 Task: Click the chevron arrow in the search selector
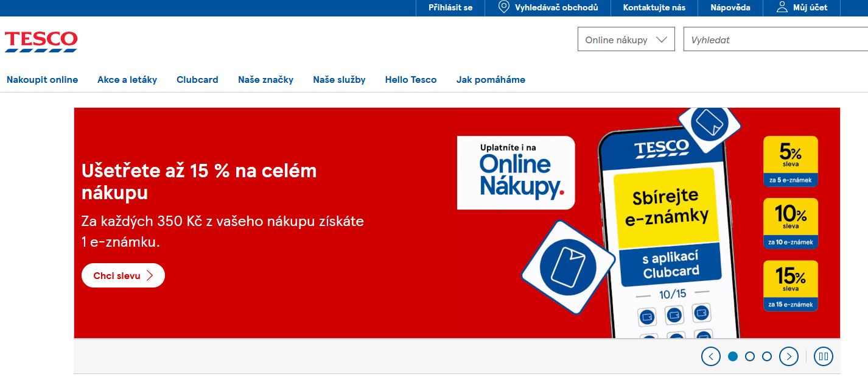[662, 38]
